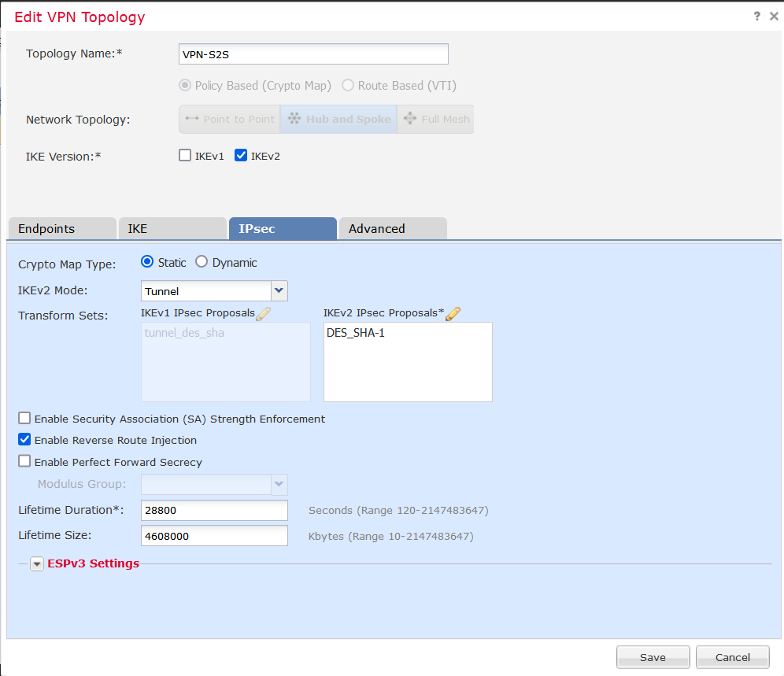The height and width of the screenshot is (676, 784).
Task: Edit the IKEv2 IPsec Proposals pencil icon
Action: tap(453, 313)
